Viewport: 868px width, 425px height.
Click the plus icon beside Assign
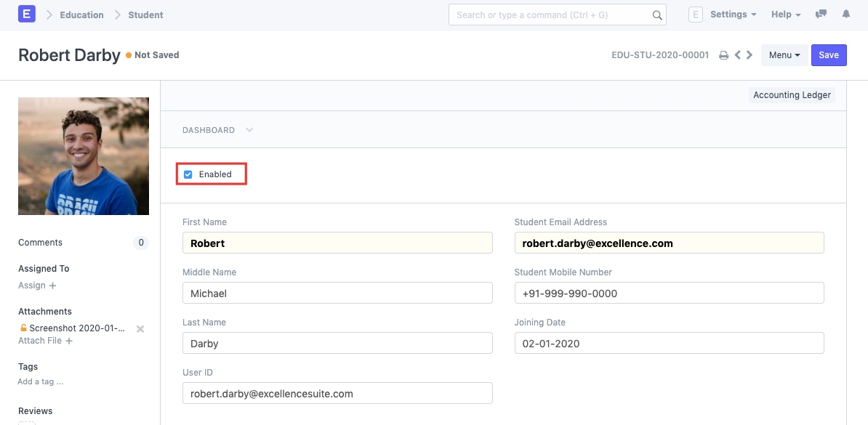pos(53,286)
